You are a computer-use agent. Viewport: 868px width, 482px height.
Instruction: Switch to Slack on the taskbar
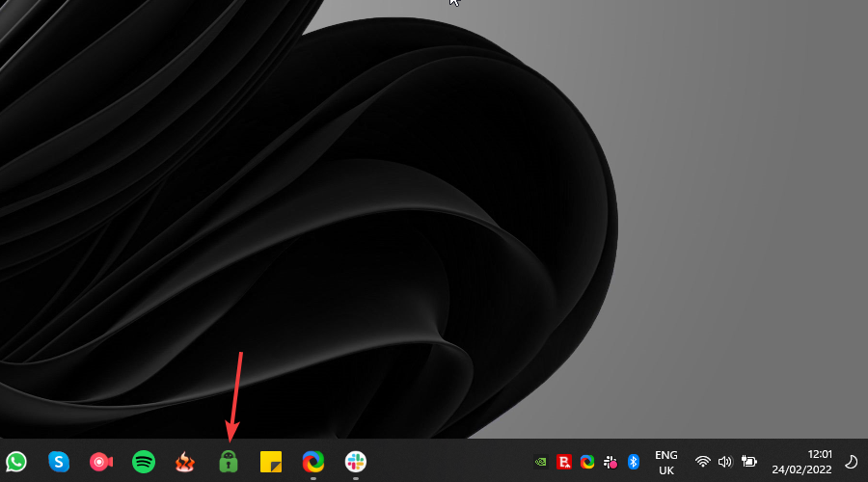click(356, 461)
